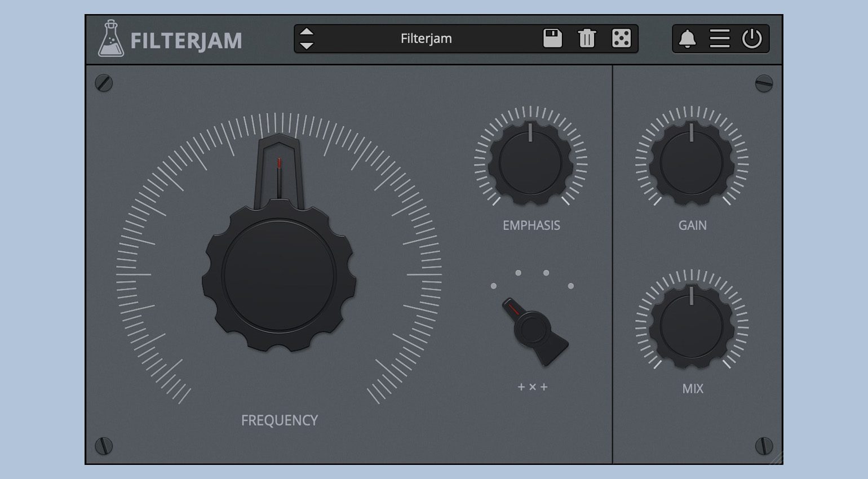Click the Gain knob
Image resolution: width=868 pixels, height=479 pixels.
(692, 162)
